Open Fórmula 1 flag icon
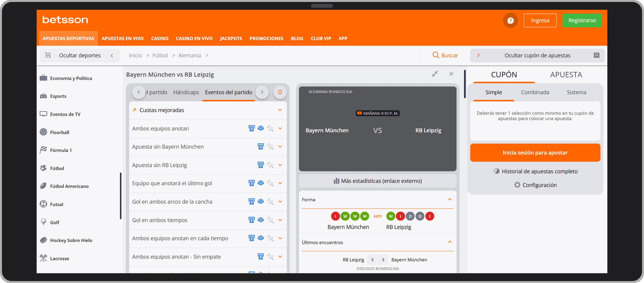 click(43, 150)
